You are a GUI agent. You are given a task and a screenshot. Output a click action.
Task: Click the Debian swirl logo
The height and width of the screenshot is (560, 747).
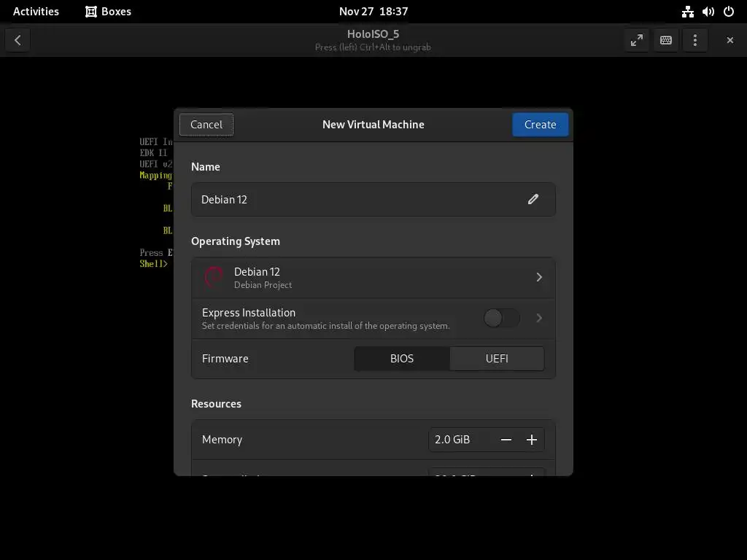pos(214,277)
